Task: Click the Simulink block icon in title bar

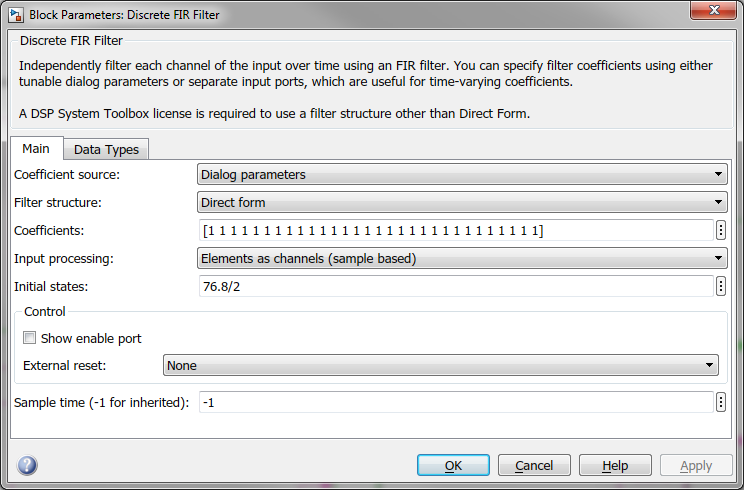Action: coord(16,14)
